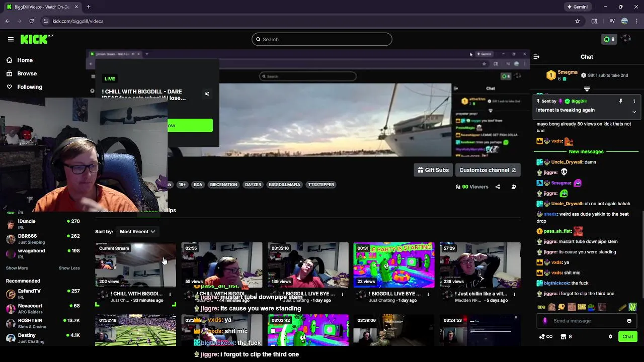This screenshot has height=362, width=644.
Task: Expand the pinned message chevron
Action: click(x=634, y=112)
